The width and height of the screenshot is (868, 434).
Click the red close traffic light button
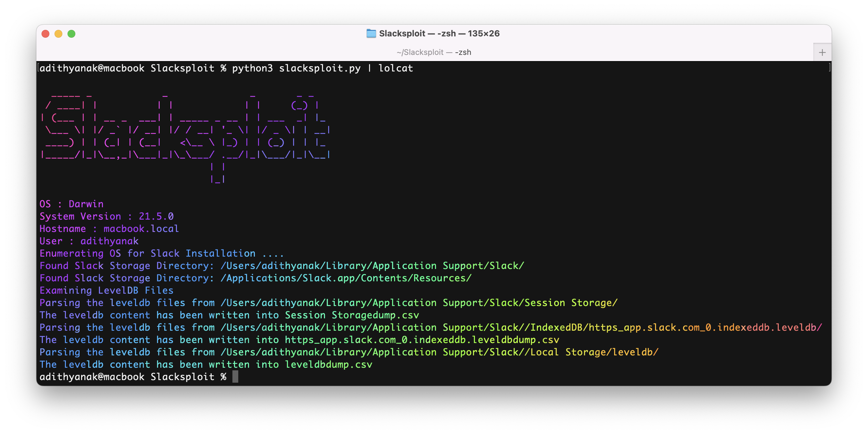click(x=45, y=33)
